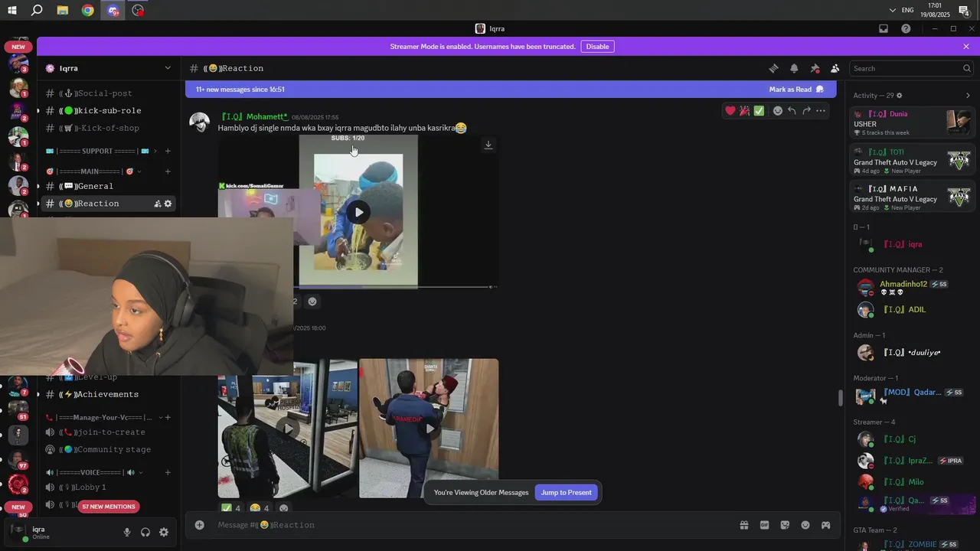
Task: Add heart reaction to Mohamett's message
Action: point(730,111)
